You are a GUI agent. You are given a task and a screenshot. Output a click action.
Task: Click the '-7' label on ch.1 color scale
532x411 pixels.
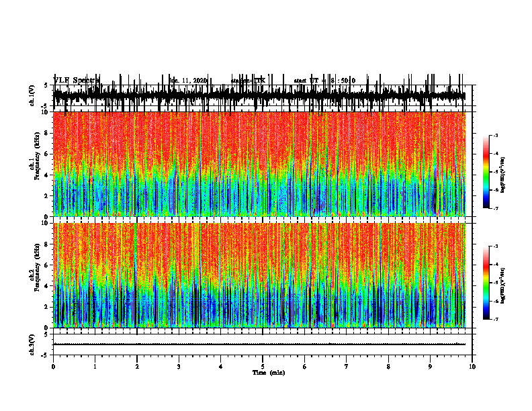[x=495, y=208]
